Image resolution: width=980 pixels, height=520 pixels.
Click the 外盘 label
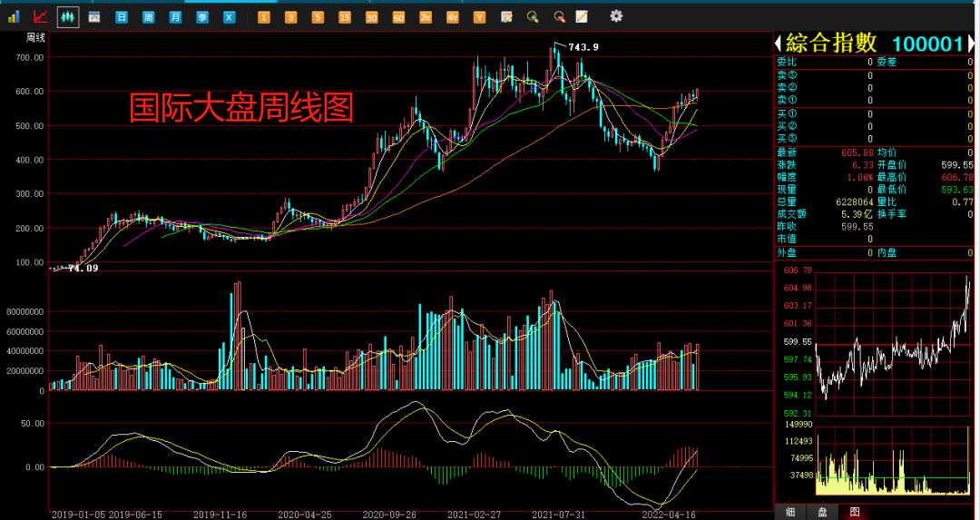tap(786, 253)
